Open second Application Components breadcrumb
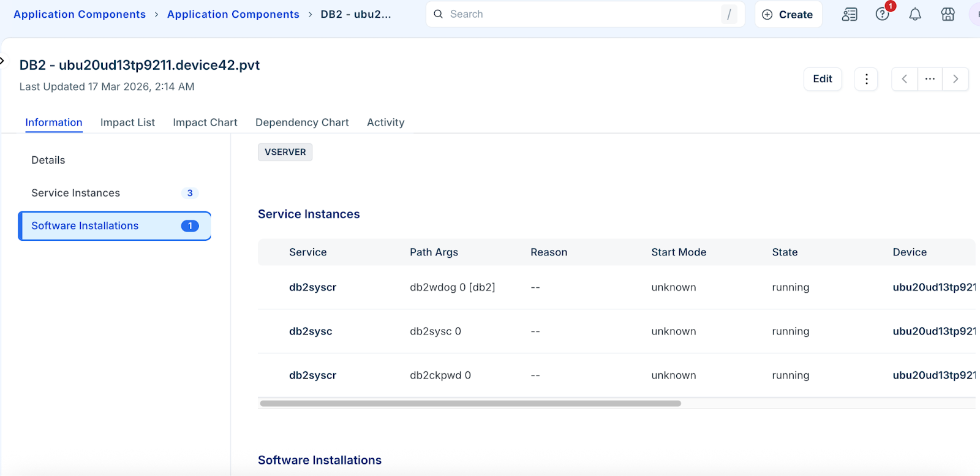Image resolution: width=980 pixels, height=476 pixels. click(x=233, y=14)
